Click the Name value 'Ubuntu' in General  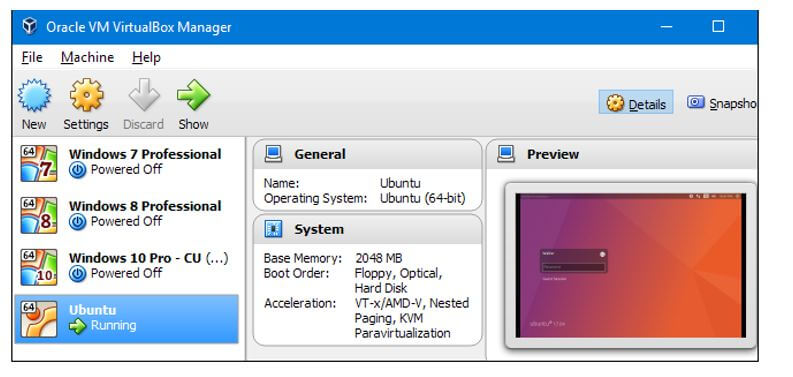pyautogui.click(x=400, y=183)
